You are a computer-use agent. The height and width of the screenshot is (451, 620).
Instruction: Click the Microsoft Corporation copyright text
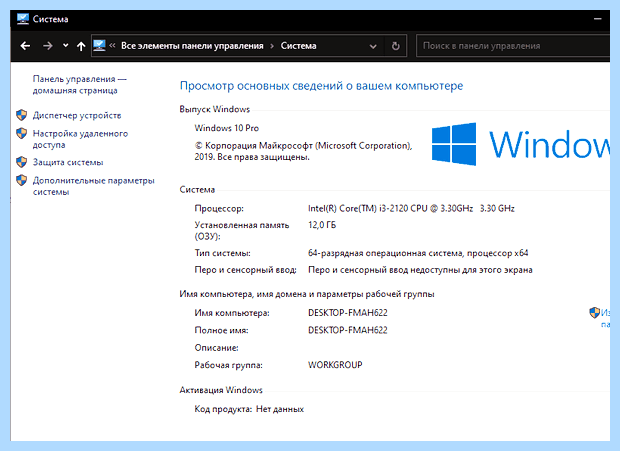coord(303,151)
